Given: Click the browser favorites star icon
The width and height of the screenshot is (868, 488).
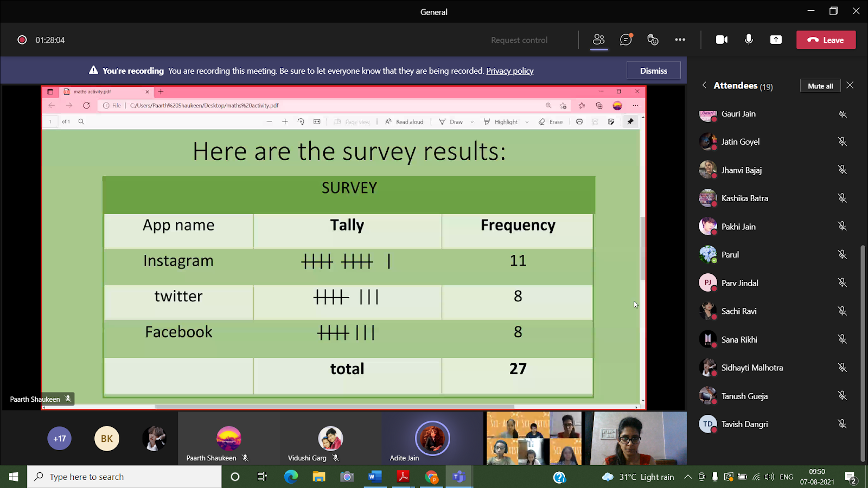Looking at the screenshot, I should pos(582,105).
